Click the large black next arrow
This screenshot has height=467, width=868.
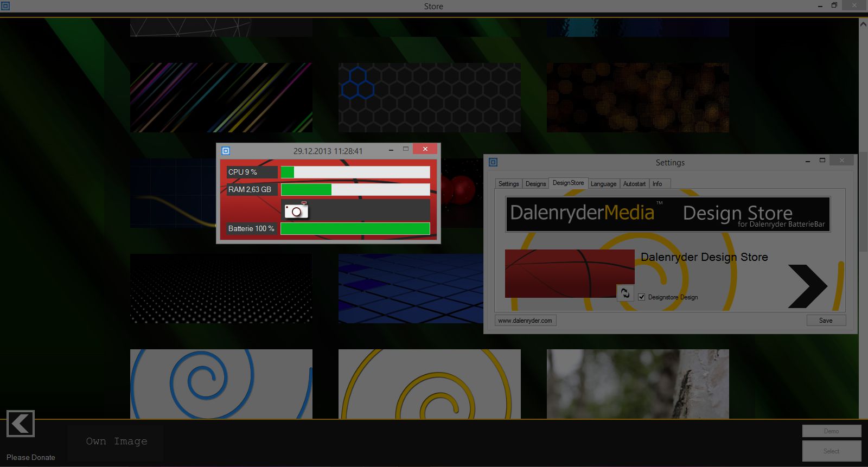click(x=807, y=286)
